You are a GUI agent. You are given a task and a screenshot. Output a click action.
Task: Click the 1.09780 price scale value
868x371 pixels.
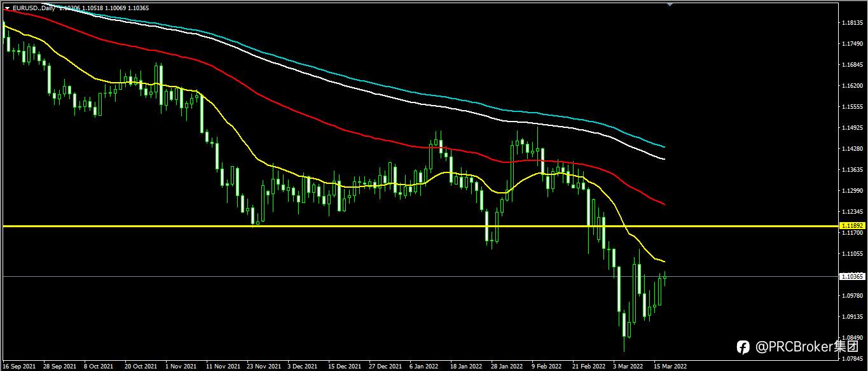tap(851, 296)
